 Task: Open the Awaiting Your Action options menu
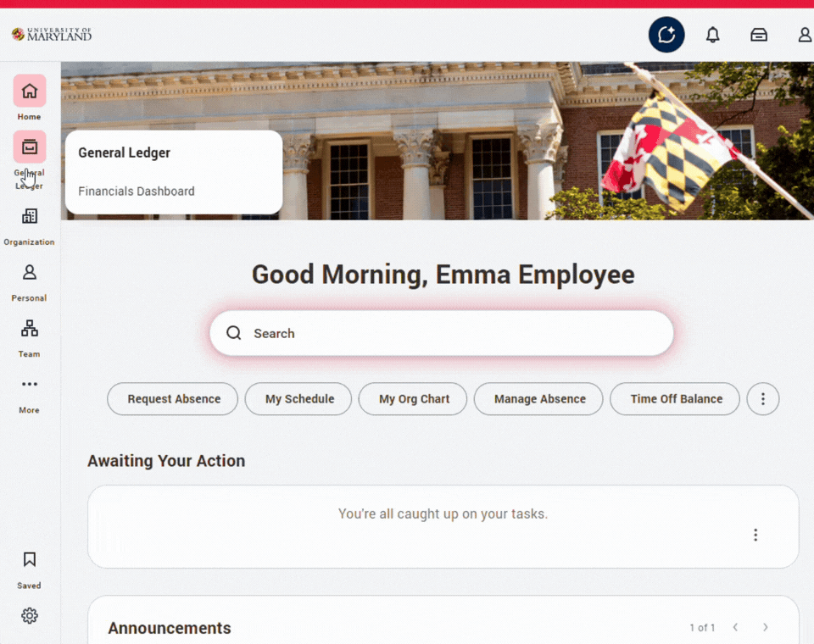(x=755, y=535)
